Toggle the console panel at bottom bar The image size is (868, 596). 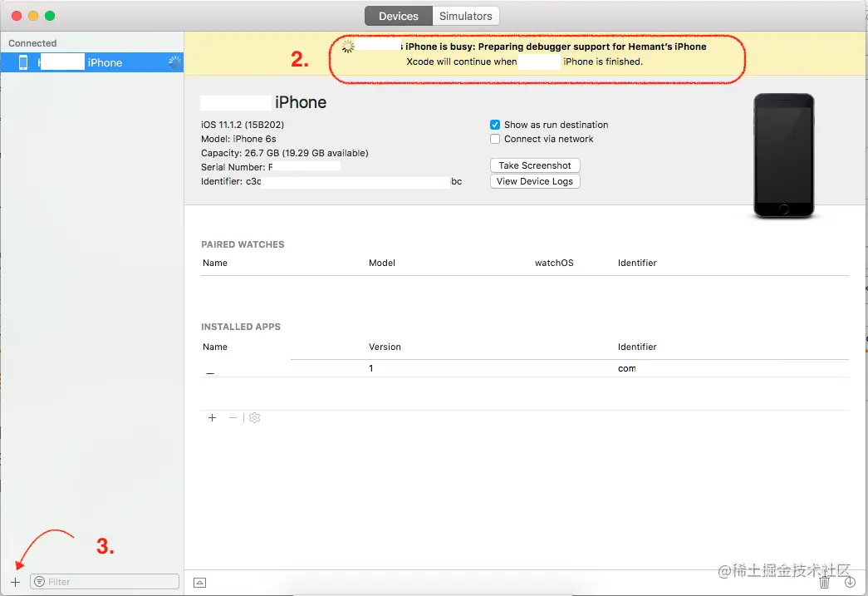200,583
